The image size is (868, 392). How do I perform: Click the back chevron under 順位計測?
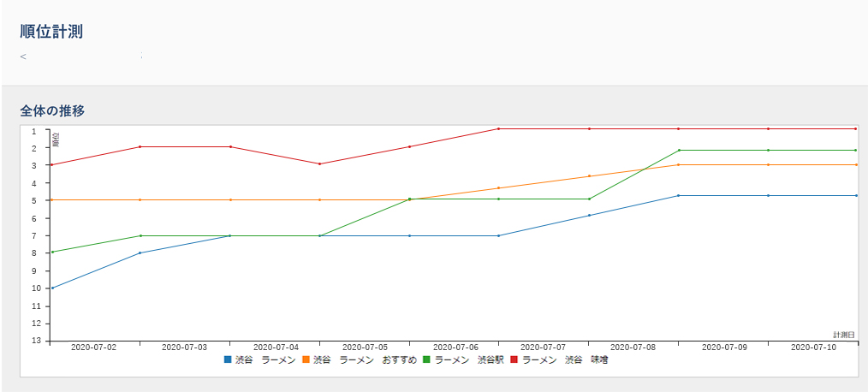(23, 56)
